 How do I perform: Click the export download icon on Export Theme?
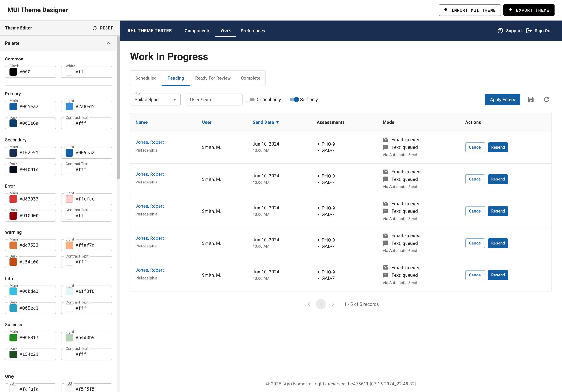pos(510,10)
